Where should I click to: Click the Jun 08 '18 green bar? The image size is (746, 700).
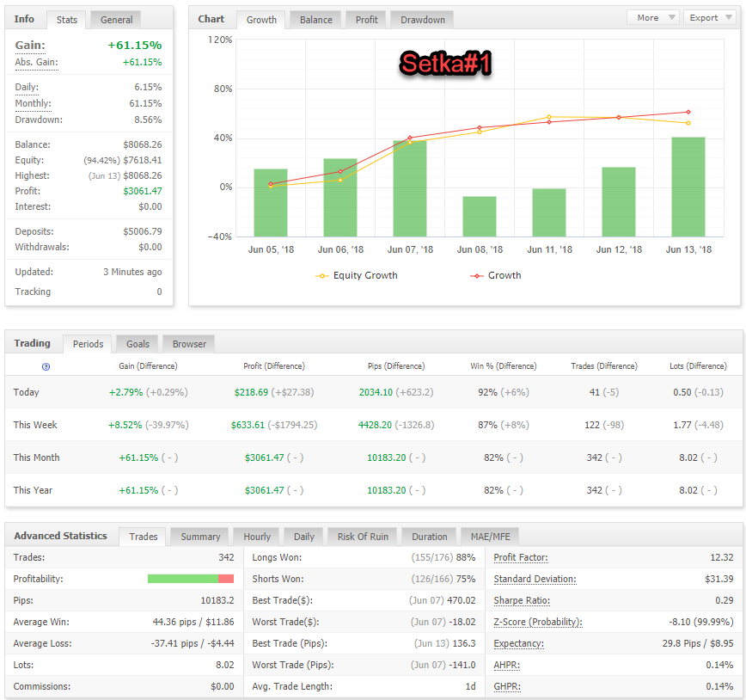point(480,217)
